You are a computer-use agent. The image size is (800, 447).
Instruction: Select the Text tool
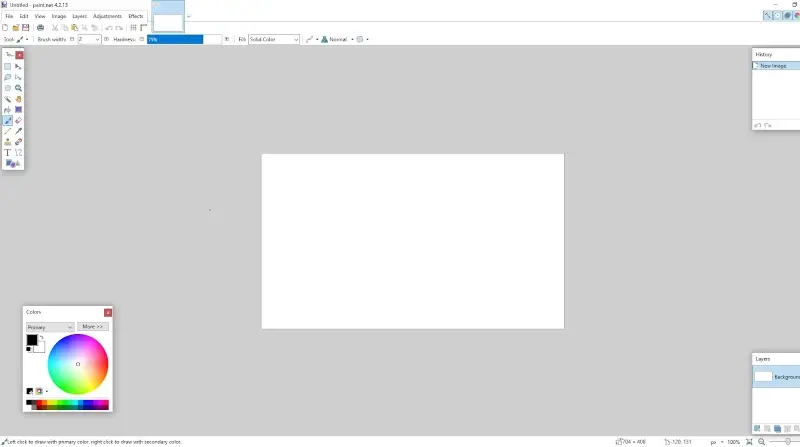(x=8, y=153)
